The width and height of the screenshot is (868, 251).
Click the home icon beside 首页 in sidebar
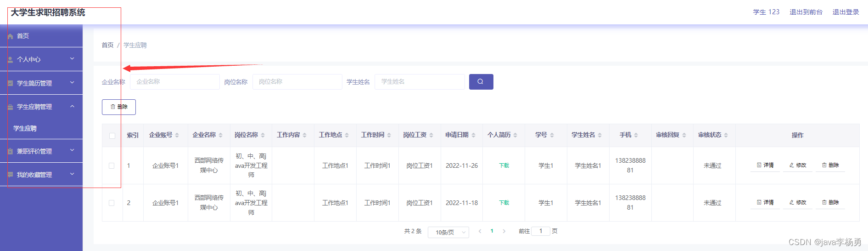click(x=10, y=36)
